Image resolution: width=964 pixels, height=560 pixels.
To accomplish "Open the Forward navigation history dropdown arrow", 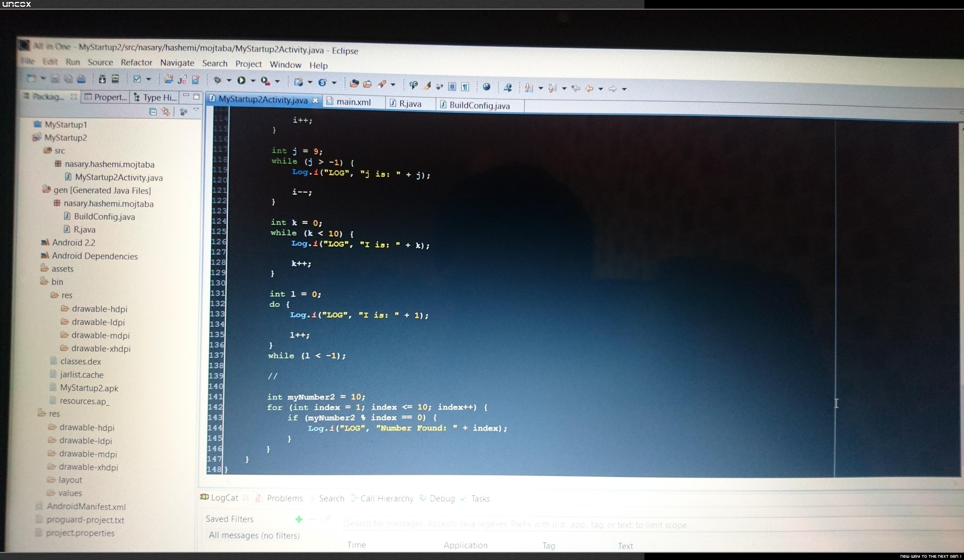I will coord(624,90).
